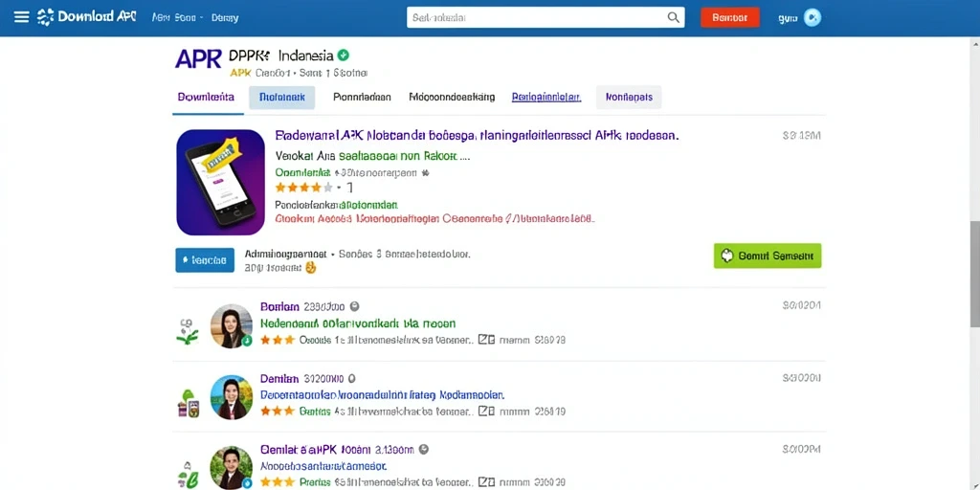Open blue review title under 'Demlat aaPK'

[x=323, y=466]
